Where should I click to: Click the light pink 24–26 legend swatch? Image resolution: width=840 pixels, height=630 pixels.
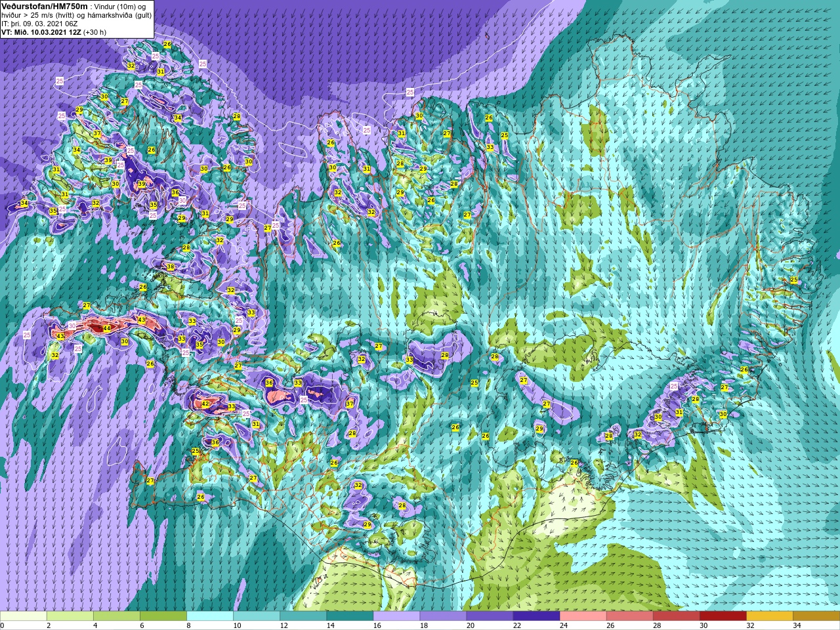tap(583, 616)
